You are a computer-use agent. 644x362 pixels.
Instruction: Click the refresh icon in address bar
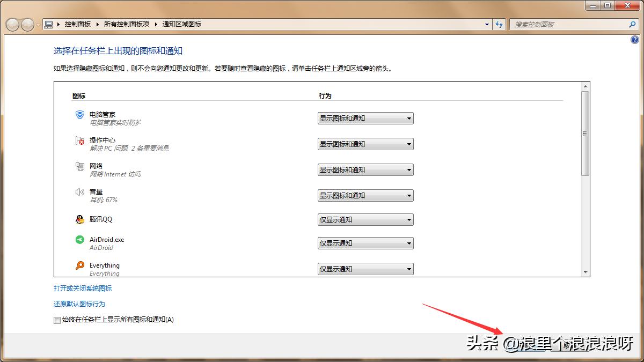(x=500, y=24)
